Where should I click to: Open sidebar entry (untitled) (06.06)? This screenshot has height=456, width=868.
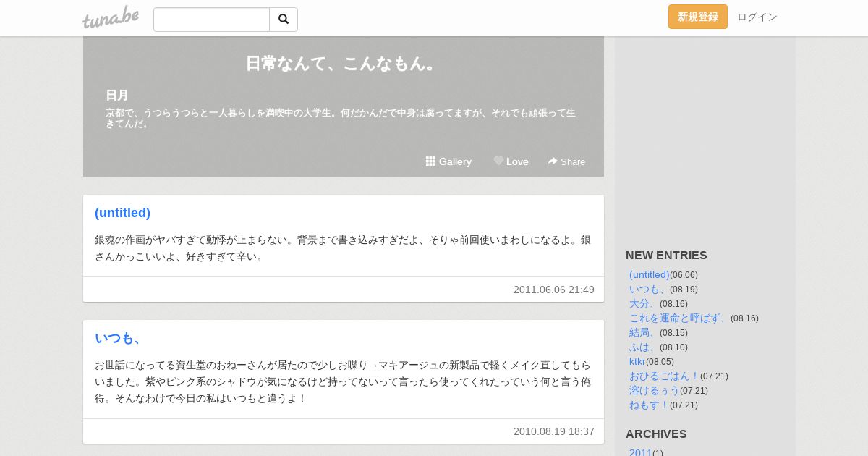pos(650,275)
